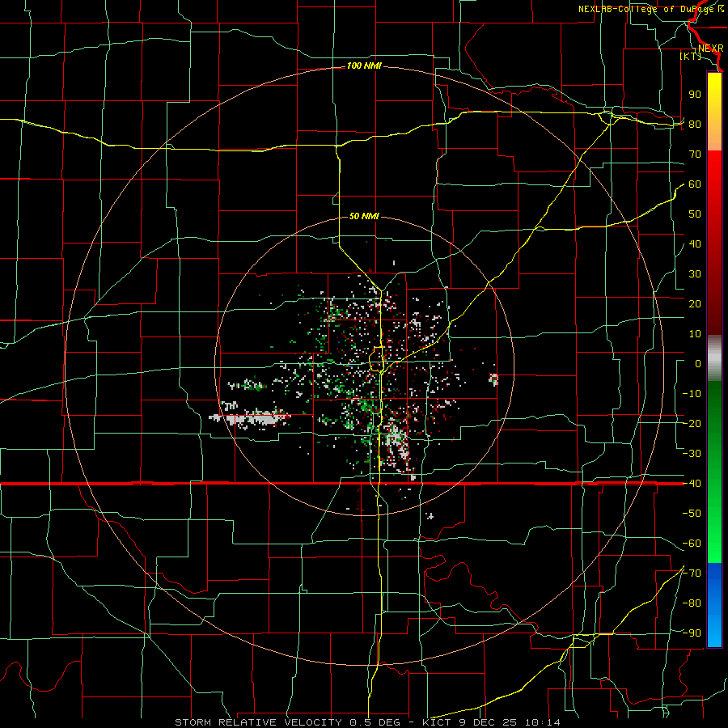The height and width of the screenshot is (728, 728).
Task: Click the NEXLAB-College of DuPage credit text
Action: click(x=651, y=9)
